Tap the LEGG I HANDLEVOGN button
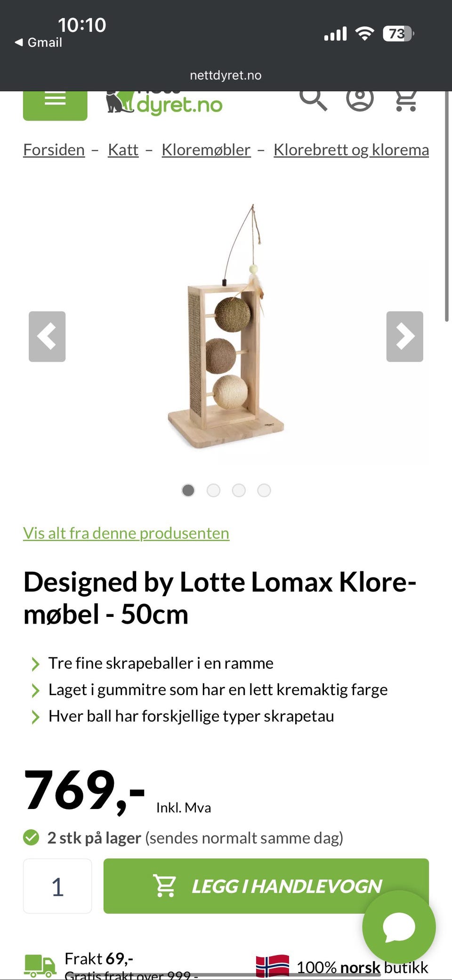Viewport: 452px width, 980px height. point(266,886)
